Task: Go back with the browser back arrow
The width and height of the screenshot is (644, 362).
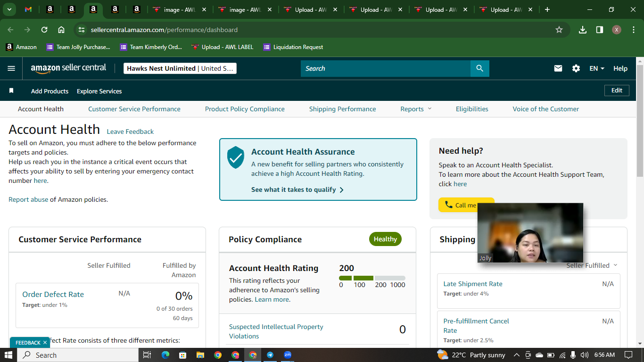Action: (x=10, y=30)
